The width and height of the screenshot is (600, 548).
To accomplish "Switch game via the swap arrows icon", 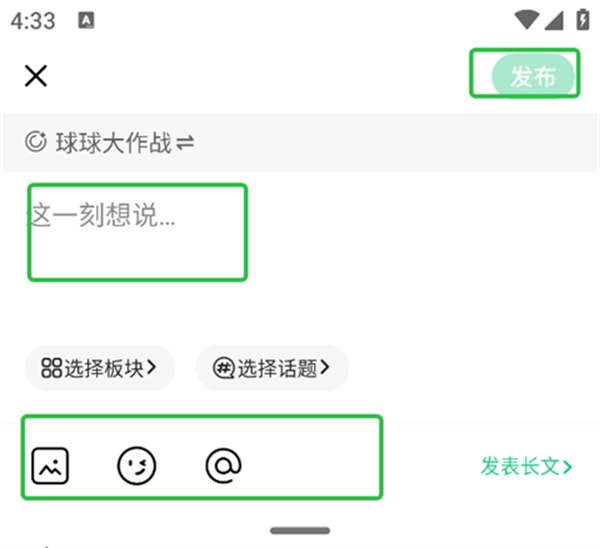I will pos(185,143).
